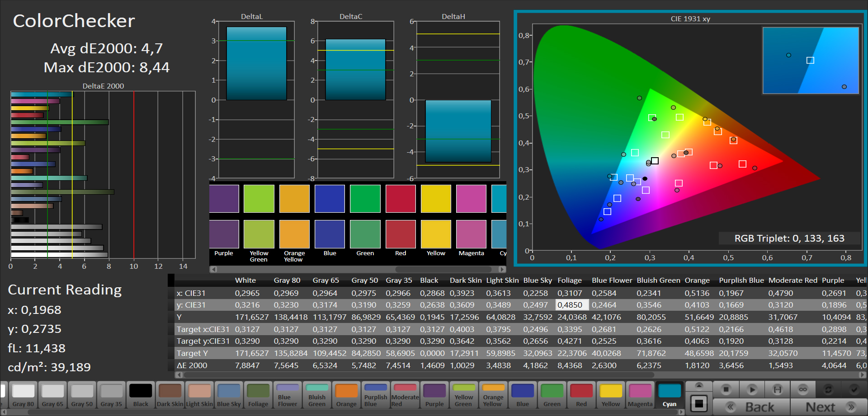Viewport: 868px width, 416px height.
Task: Click Foliage's ΔE value 8,4368
Action: point(570,365)
